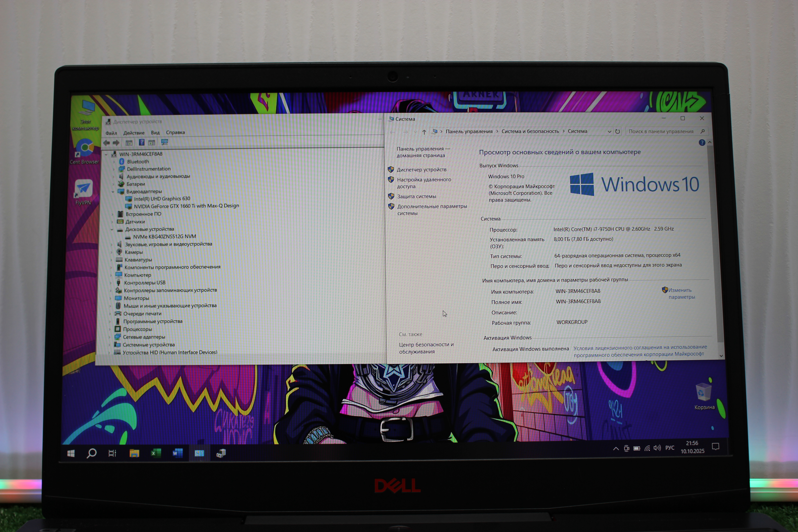The image size is (798, 532).
Task: Click the help question-mark toolbar icon in Device Manager
Action: click(141, 143)
